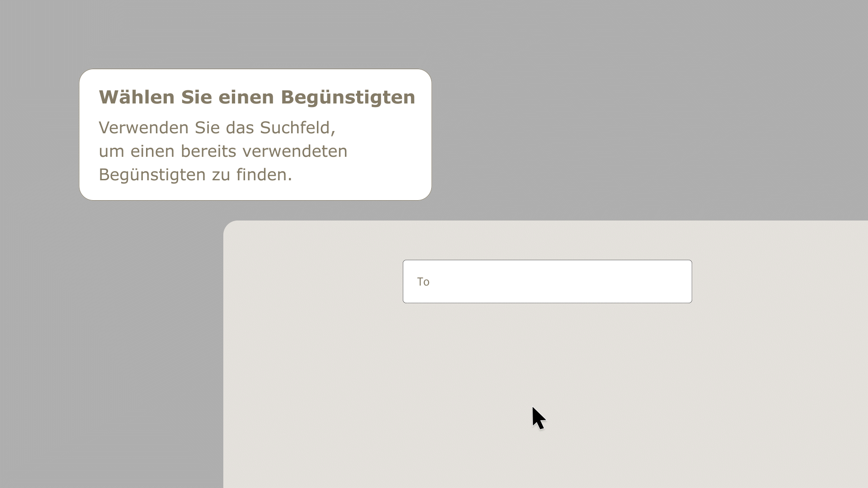Click the word 'Wählen' in the tooltip title
This screenshot has height=488, width=868.
(137, 97)
